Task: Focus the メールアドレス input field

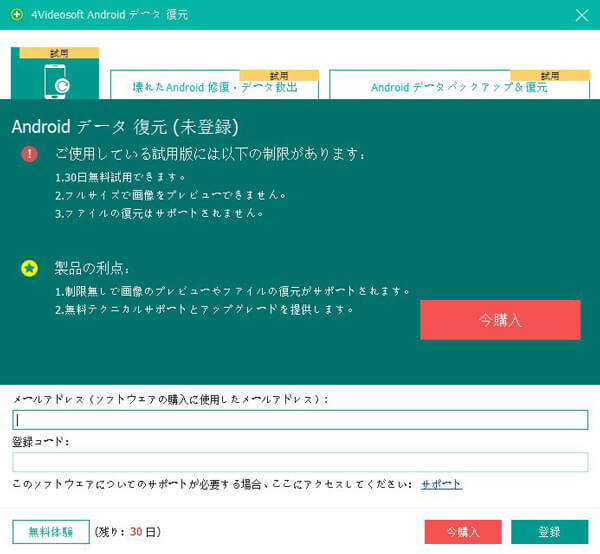Action: pos(300,420)
